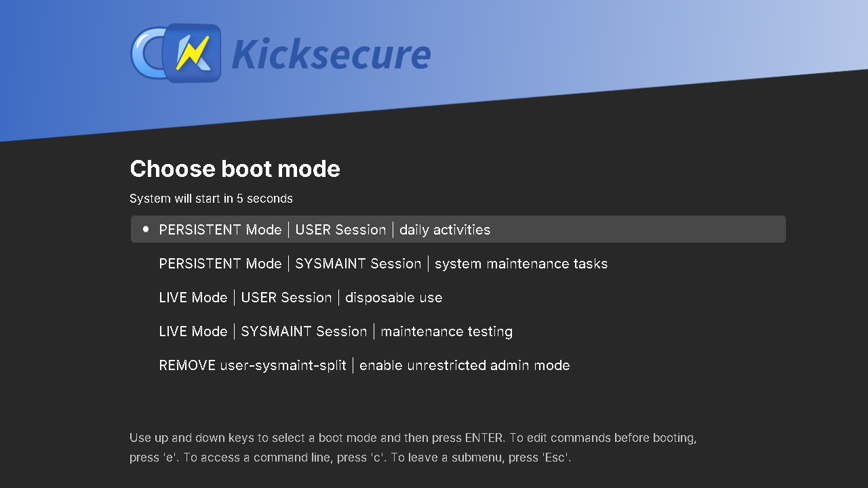Click the "disposable use" description label

coord(393,298)
